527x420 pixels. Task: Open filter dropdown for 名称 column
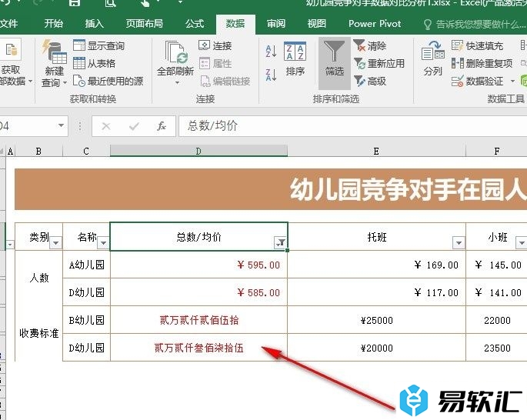(x=103, y=242)
